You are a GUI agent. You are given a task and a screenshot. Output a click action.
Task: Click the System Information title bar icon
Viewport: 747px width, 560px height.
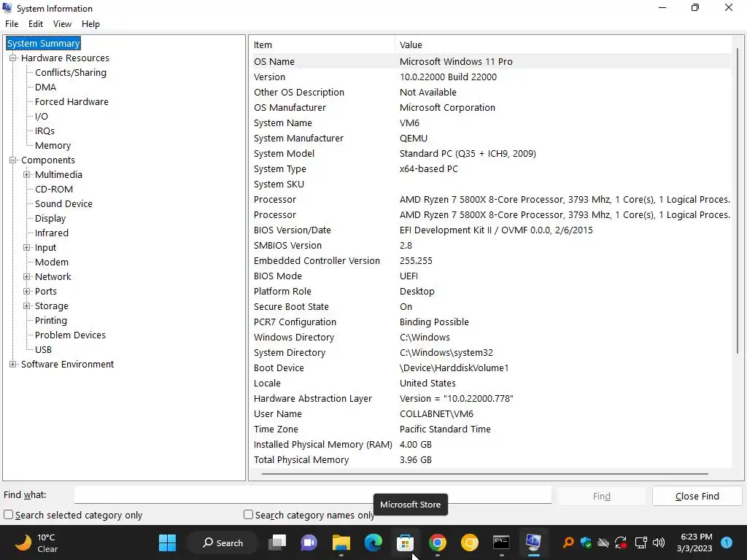(x=7, y=8)
